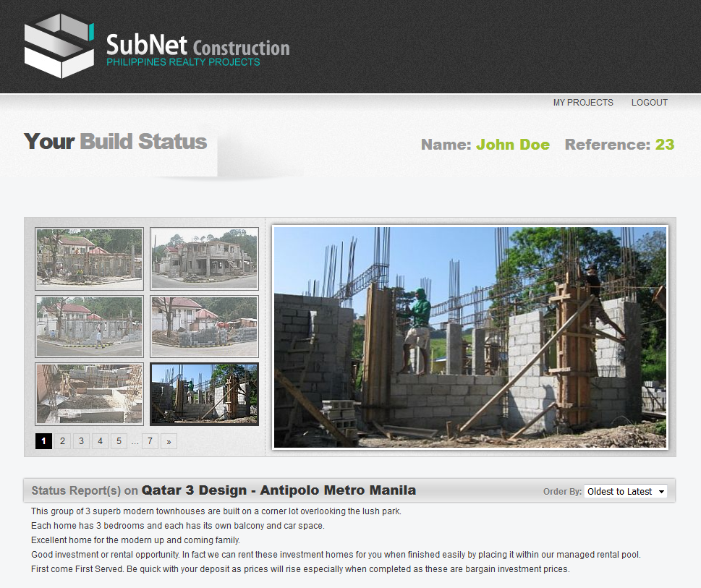The width and height of the screenshot is (701, 588).
Task: Open the skipped pages ellipsis link
Action: [x=135, y=440]
